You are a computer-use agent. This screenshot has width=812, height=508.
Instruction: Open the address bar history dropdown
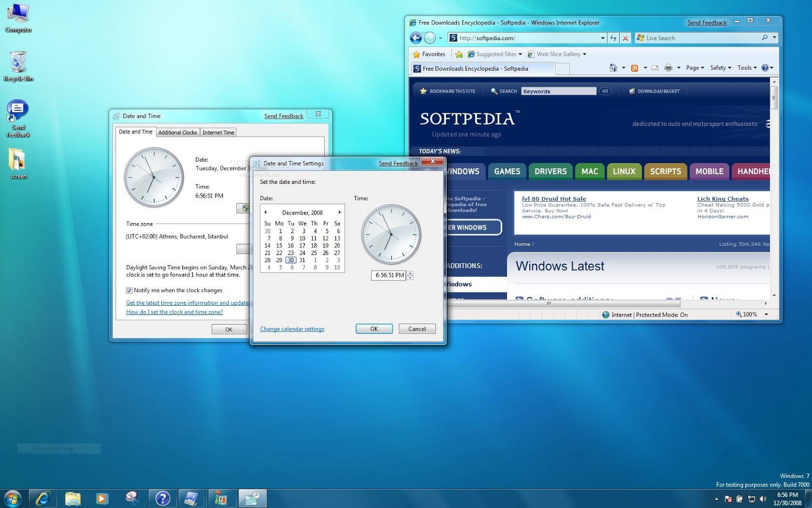[603, 38]
